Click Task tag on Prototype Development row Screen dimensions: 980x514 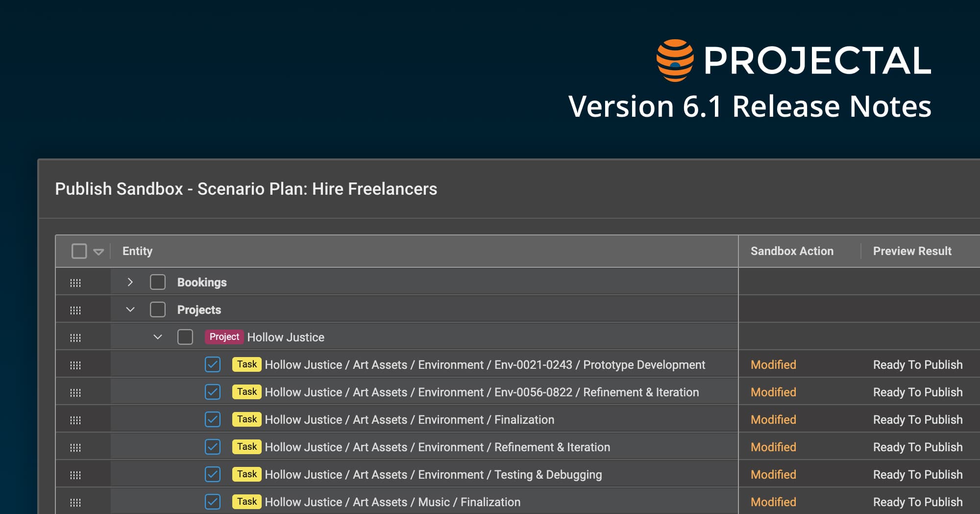[x=246, y=364]
